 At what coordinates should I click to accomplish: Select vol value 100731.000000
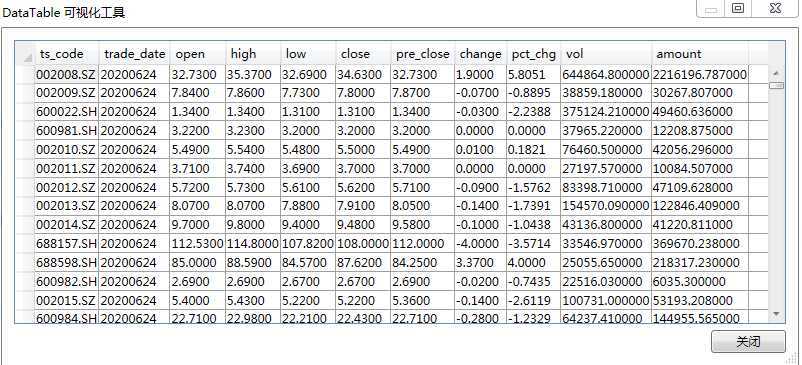tap(606, 300)
